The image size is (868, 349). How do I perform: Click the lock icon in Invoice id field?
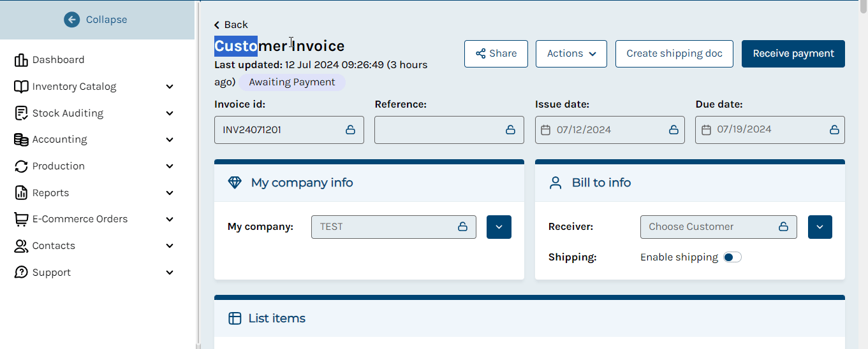coord(350,130)
